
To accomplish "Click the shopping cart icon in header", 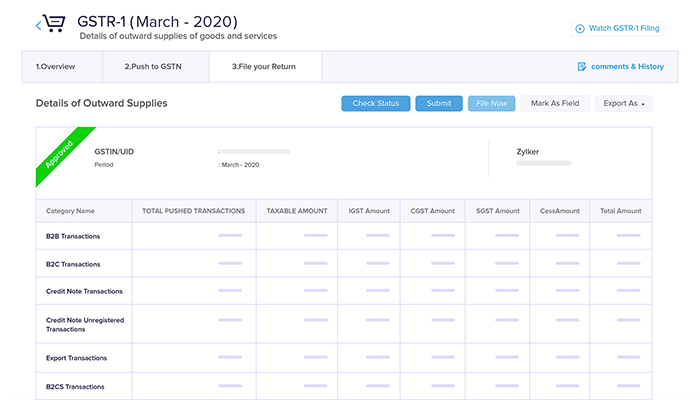I will pyautogui.click(x=56, y=25).
